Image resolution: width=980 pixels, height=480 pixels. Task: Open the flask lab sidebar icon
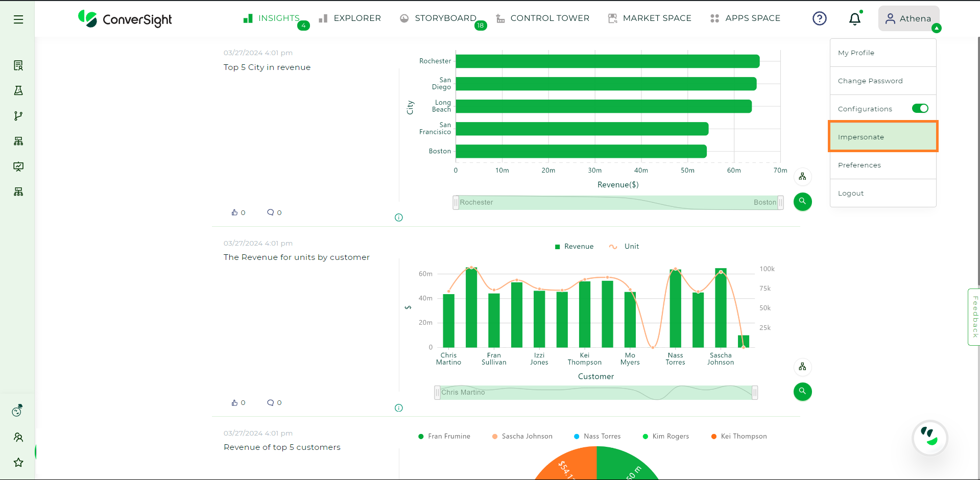coord(18,90)
